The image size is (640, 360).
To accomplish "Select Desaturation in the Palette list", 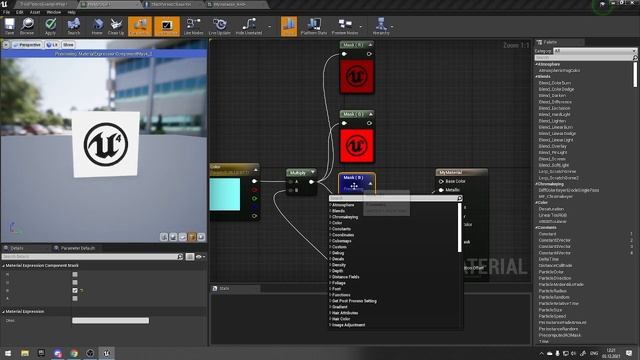I will point(551,209).
